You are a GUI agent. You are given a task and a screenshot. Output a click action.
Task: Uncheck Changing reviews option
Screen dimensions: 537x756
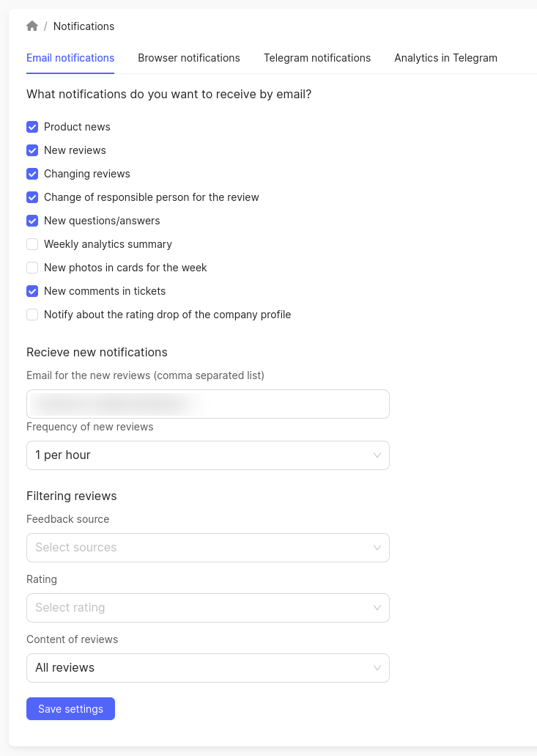tap(32, 174)
